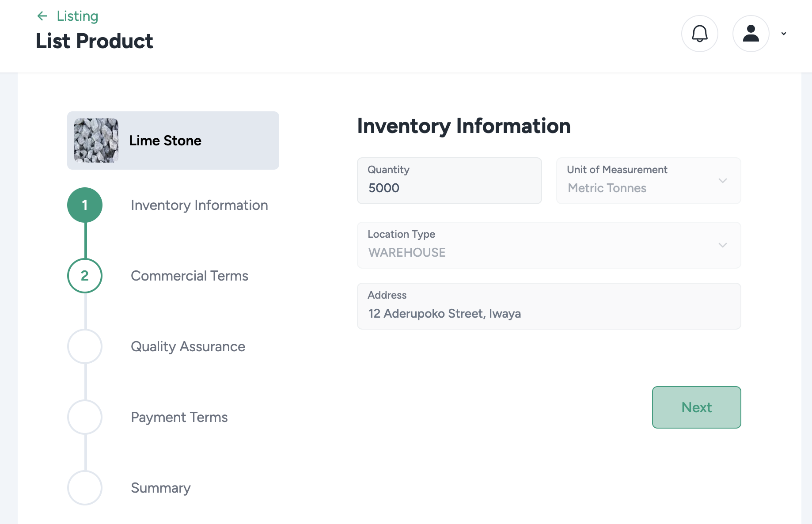Switch to Commercial Terms step label
Viewport: 812px width, 524px height.
(190, 276)
